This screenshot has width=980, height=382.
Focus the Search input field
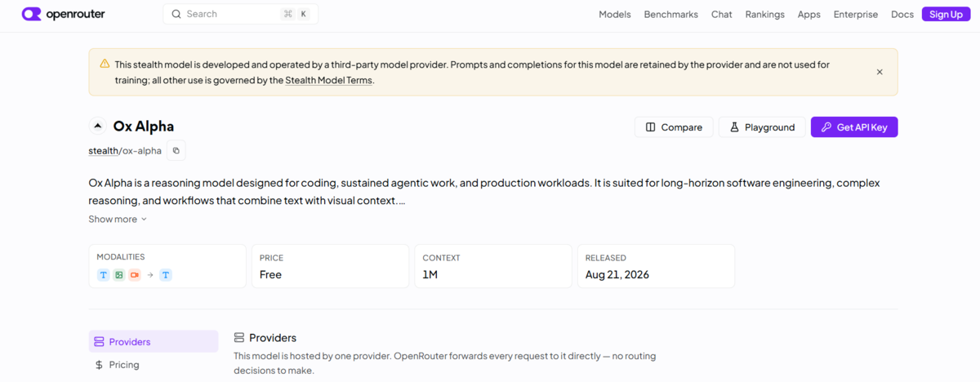[240, 14]
